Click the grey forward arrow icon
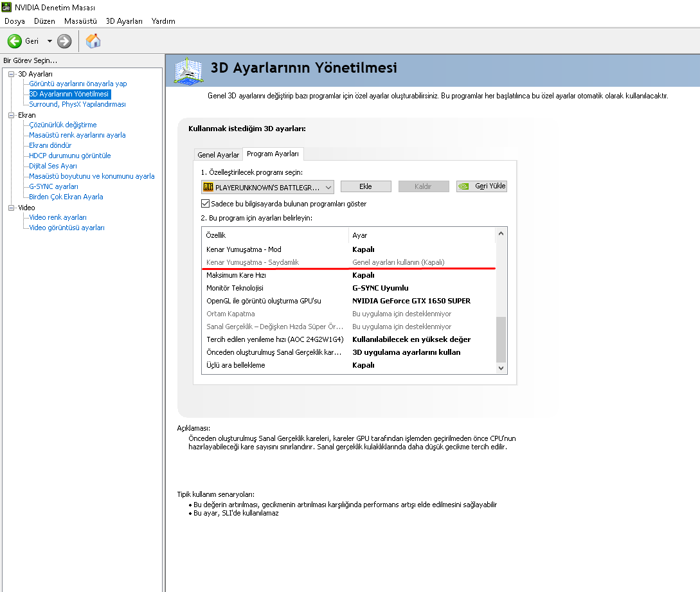 (x=64, y=41)
